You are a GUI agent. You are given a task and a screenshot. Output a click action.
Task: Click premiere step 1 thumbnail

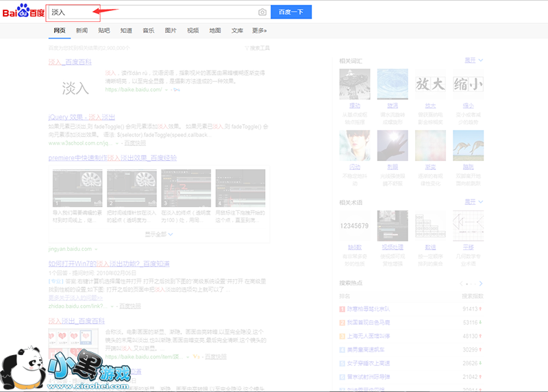coord(77,188)
